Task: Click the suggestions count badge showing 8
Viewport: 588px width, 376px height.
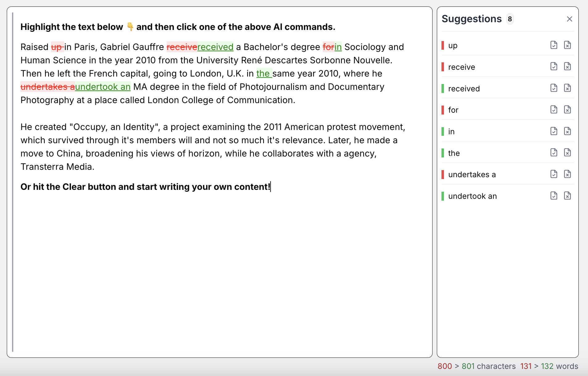Action: (x=510, y=19)
